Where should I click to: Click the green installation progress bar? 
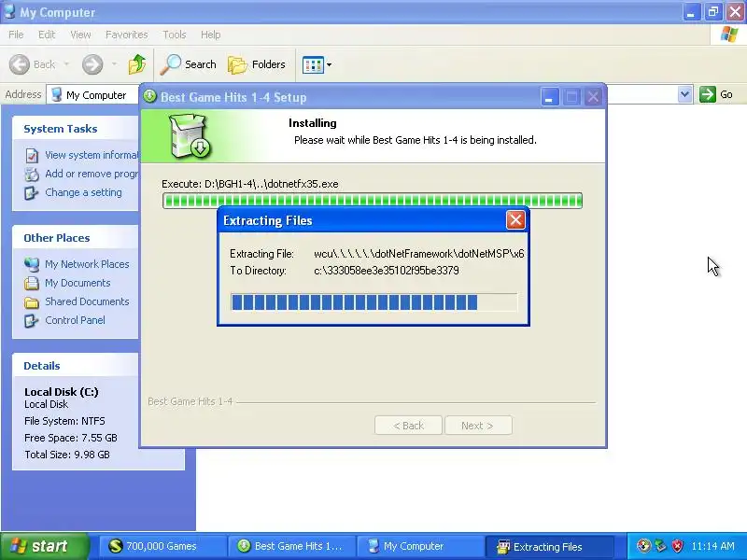(x=372, y=201)
